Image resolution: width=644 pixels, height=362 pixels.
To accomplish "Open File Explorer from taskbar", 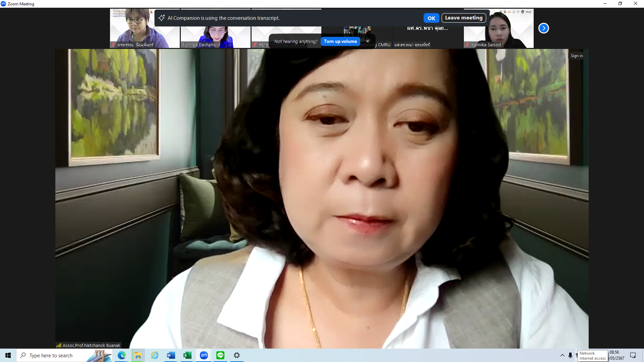I will tap(138, 355).
